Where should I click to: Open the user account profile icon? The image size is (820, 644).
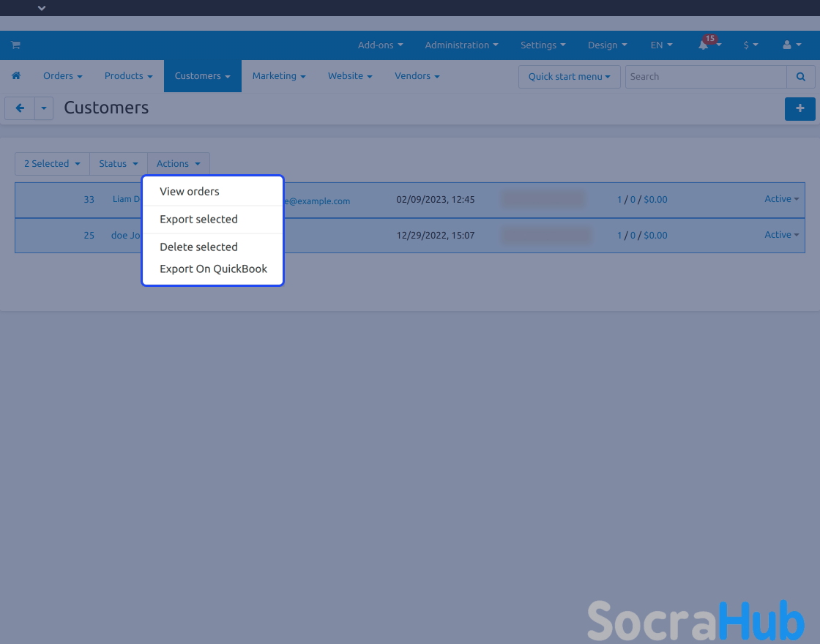point(787,45)
